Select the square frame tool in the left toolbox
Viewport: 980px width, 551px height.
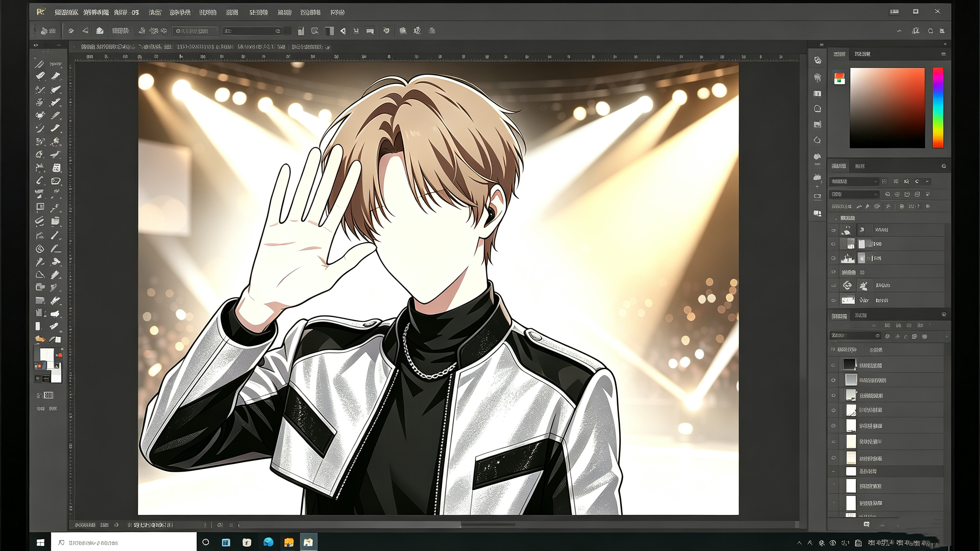tap(40, 207)
